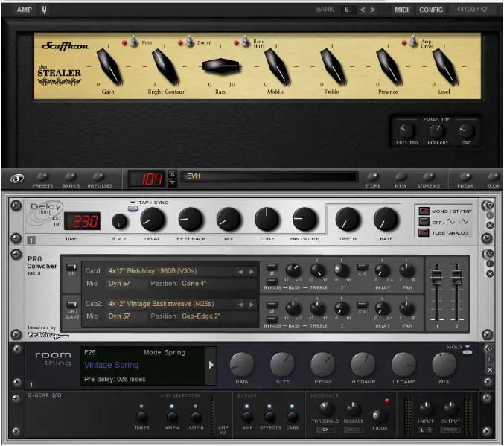The height and width of the screenshot is (446, 504).
Task: Open the Banks browser
Action: pos(71,176)
